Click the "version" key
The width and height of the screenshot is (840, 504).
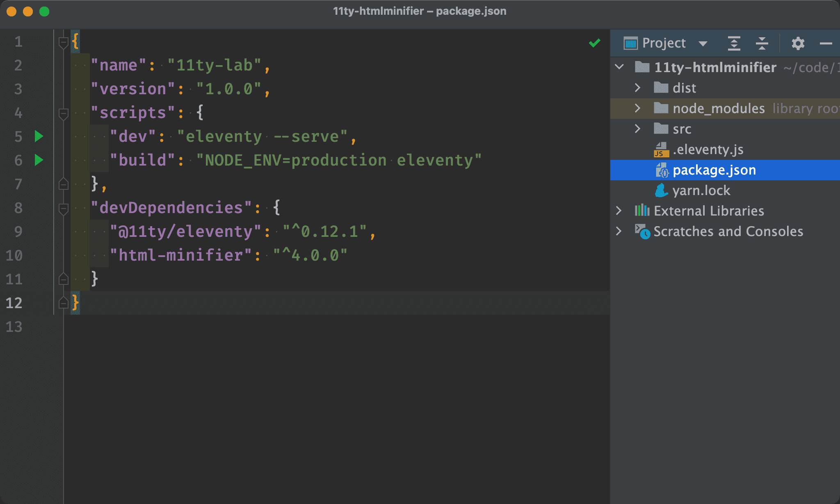click(x=133, y=89)
